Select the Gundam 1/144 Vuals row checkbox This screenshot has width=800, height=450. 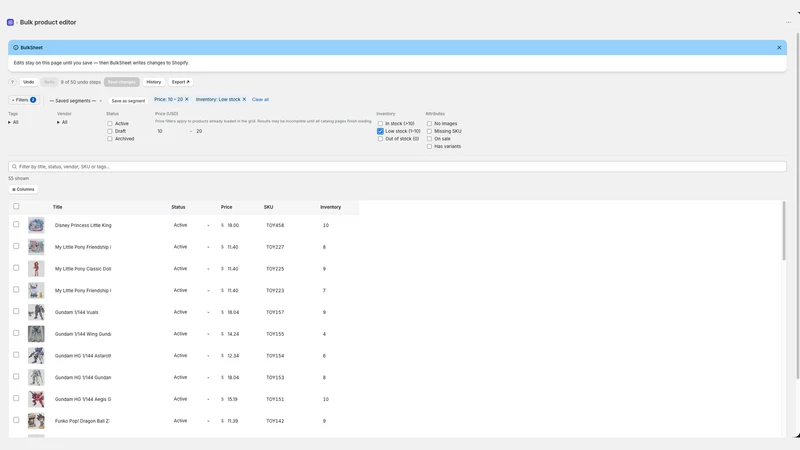[x=16, y=311]
